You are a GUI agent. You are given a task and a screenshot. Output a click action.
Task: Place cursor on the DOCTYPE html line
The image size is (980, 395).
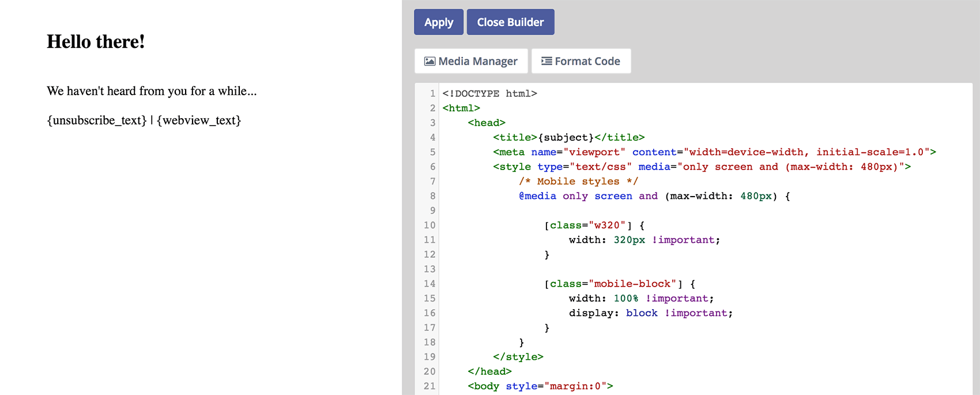[489, 93]
